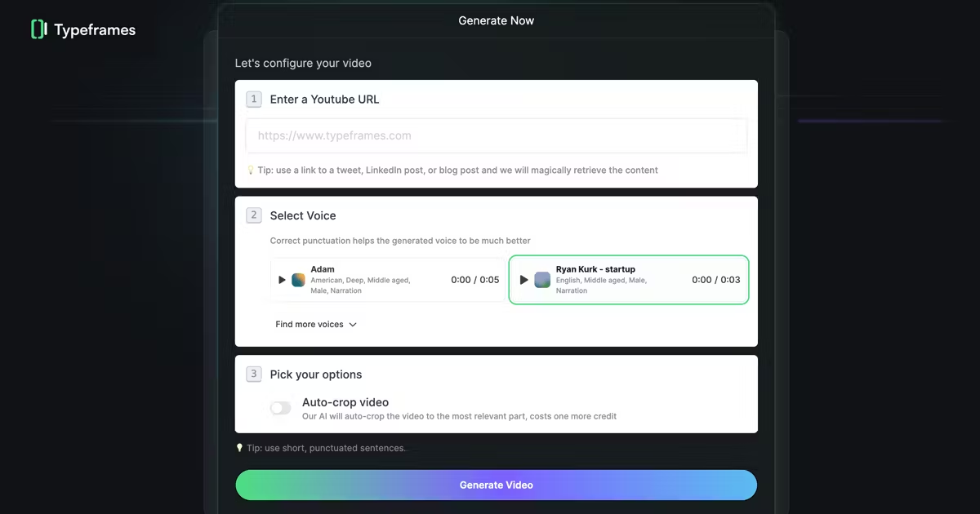The height and width of the screenshot is (514, 980).
Task: Click the Youtube URL input field
Action: pos(497,136)
